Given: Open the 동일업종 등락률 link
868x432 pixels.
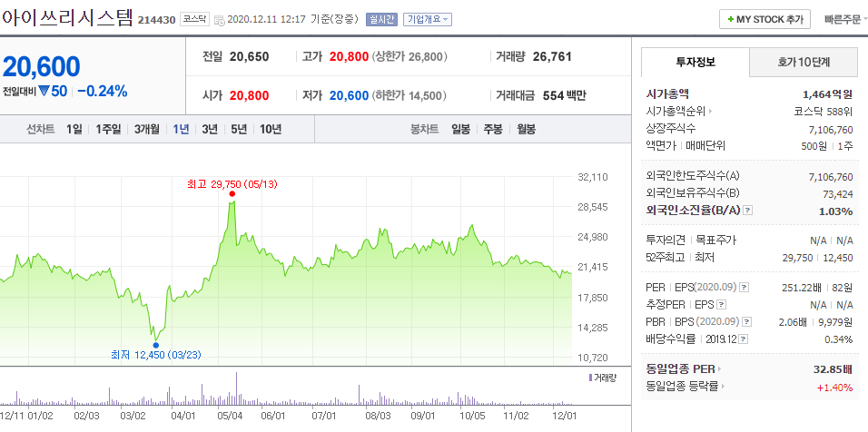Looking at the screenshot, I should point(682,387).
